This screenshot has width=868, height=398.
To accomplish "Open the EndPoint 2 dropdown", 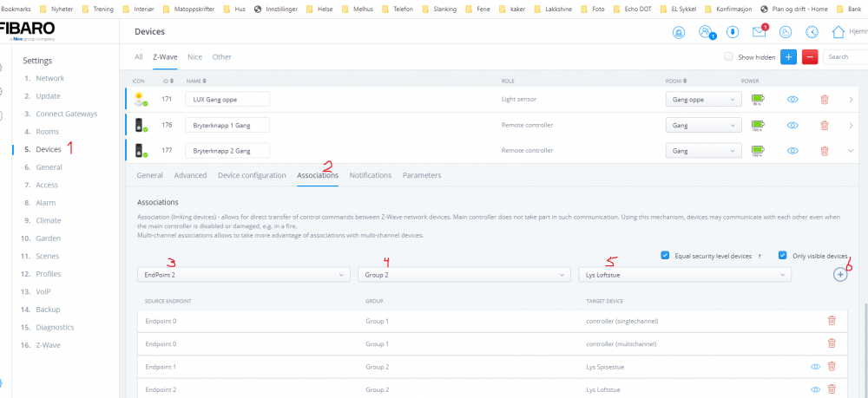I will pos(242,275).
